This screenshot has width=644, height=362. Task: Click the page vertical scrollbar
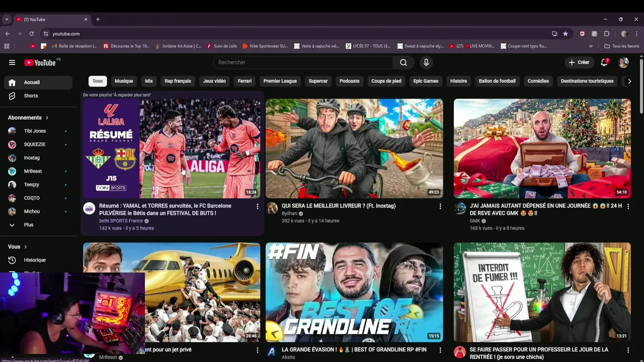(x=641, y=85)
